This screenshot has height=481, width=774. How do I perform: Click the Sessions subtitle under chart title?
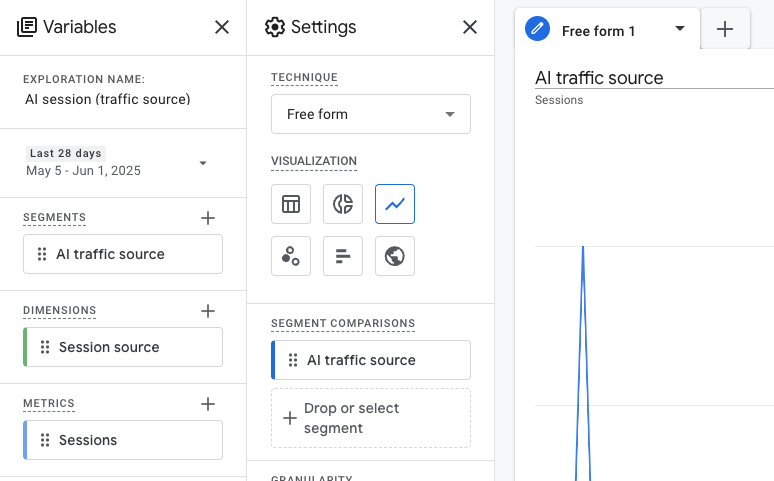coord(559,100)
